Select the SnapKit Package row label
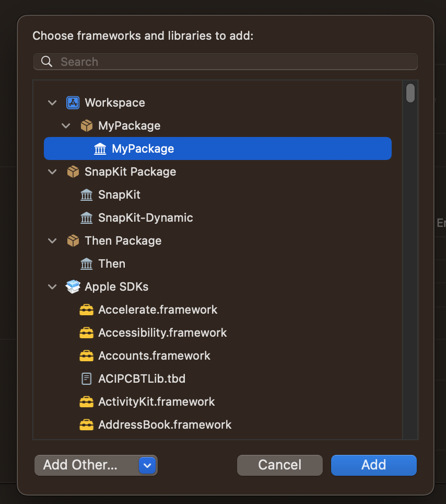This screenshot has height=504, width=446. click(x=131, y=171)
